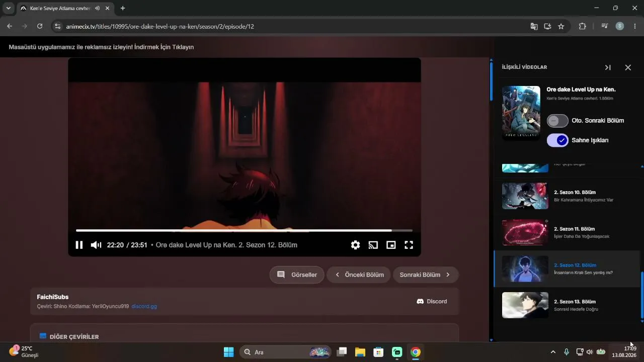
Task: Translate this page icon
Action: 534,26
